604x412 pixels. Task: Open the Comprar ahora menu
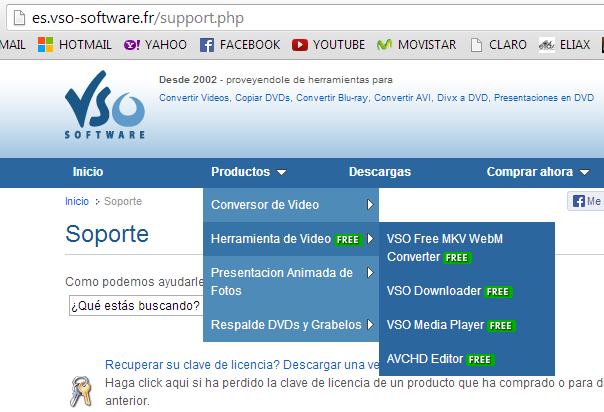[530, 172]
